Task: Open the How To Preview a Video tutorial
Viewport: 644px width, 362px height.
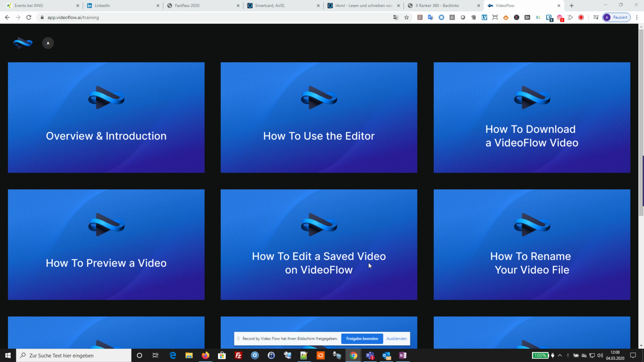Action: [106, 245]
